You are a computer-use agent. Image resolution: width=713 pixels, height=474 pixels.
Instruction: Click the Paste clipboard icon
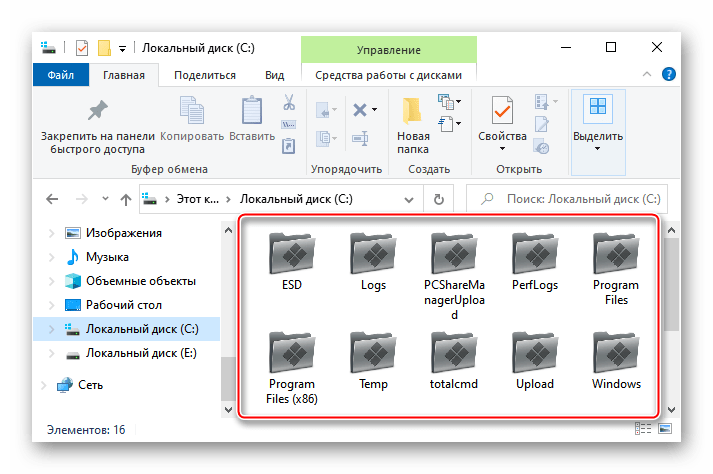point(251,110)
